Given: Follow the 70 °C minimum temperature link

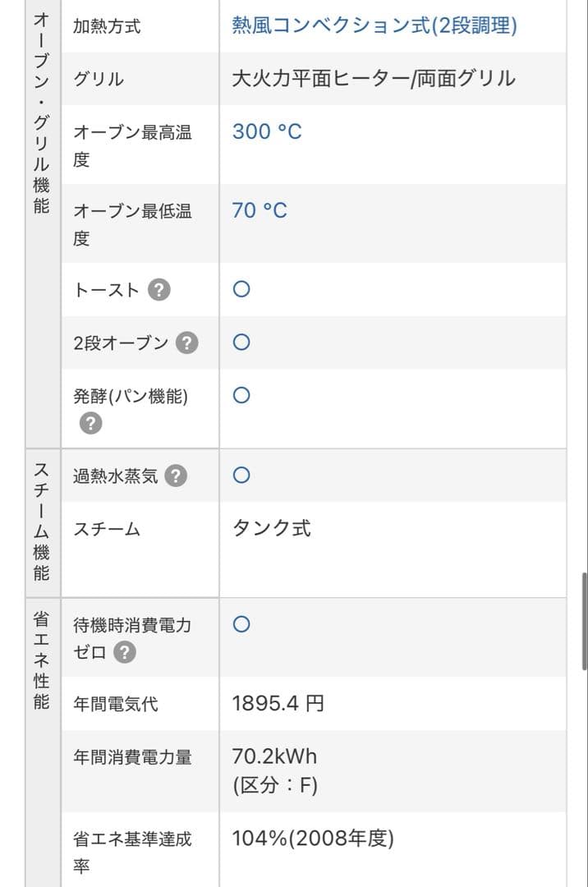Looking at the screenshot, I should 260,210.
